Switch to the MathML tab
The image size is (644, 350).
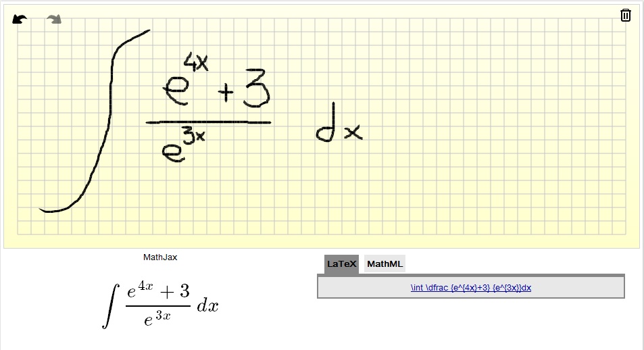pyautogui.click(x=385, y=264)
